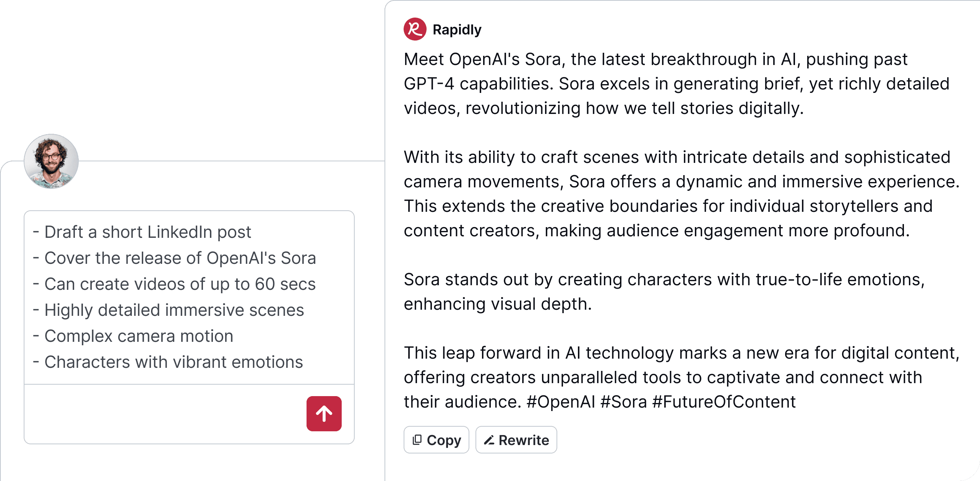Click the copy-pages icon inside the Copy button
The height and width of the screenshot is (481, 980).
(x=418, y=439)
